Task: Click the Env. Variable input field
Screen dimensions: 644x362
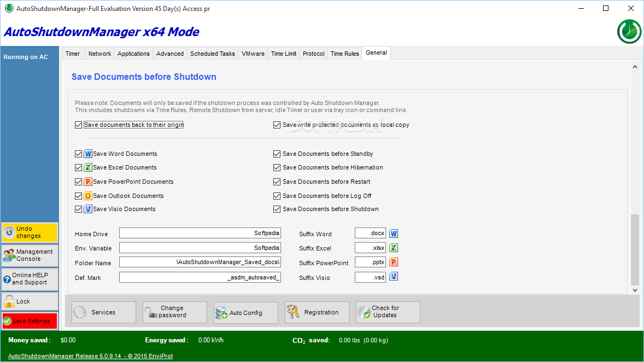Action: (x=200, y=248)
